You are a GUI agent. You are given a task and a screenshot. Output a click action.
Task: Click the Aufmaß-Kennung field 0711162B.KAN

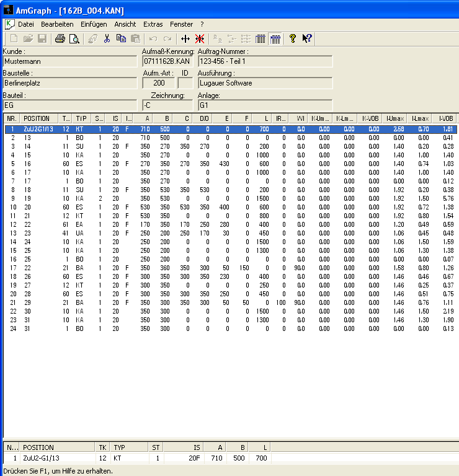(x=167, y=61)
